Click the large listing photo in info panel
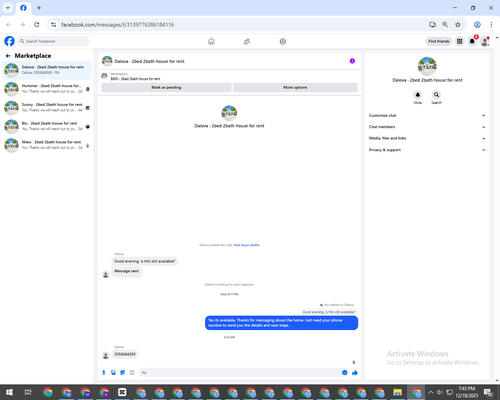The width and height of the screenshot is (500, 400). pyautogui.click(x=427, y=66)
